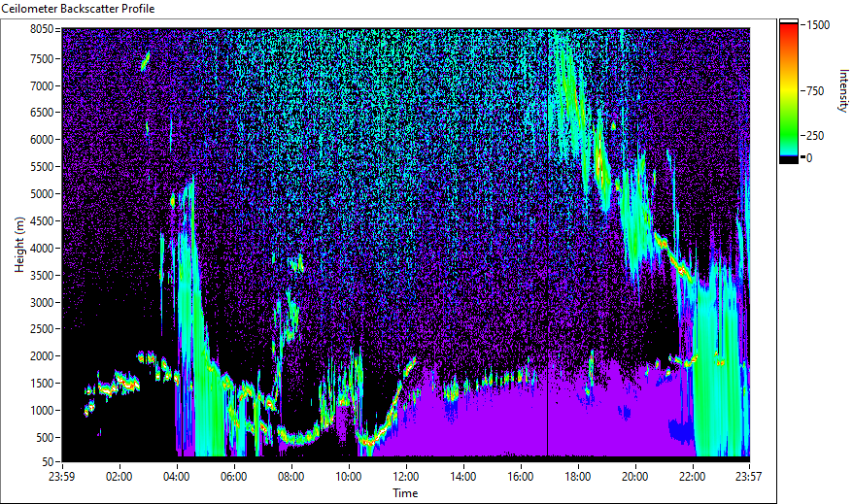Click the 12:00 time axis tick label
This screenshot has width=853, height=504.
click(406, 477)
